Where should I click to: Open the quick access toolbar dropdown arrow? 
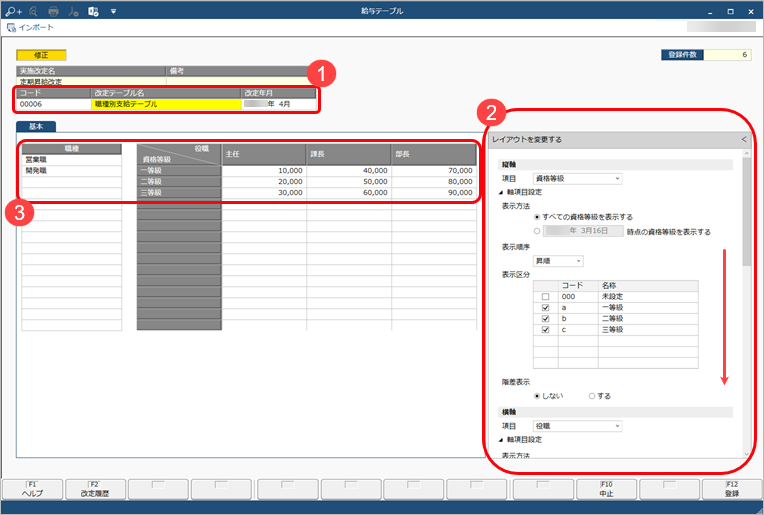pyautogui.click(x=113, y=11)
